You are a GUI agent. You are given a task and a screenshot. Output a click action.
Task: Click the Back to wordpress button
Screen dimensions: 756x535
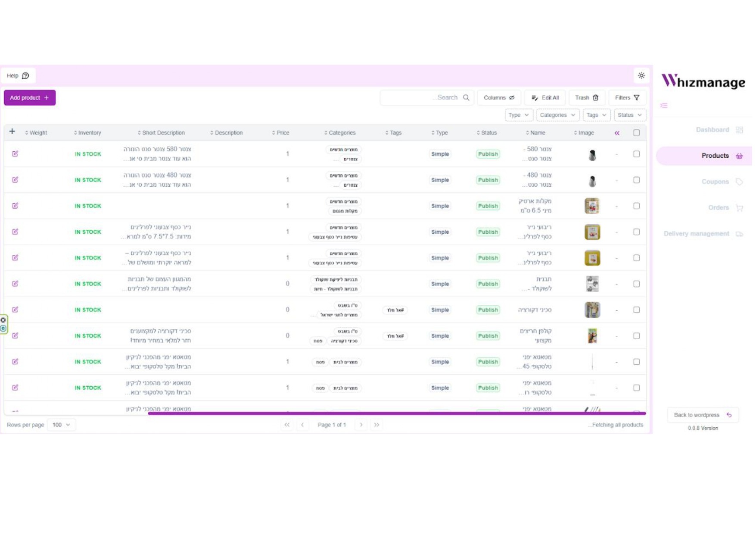(x=702, y=415)
